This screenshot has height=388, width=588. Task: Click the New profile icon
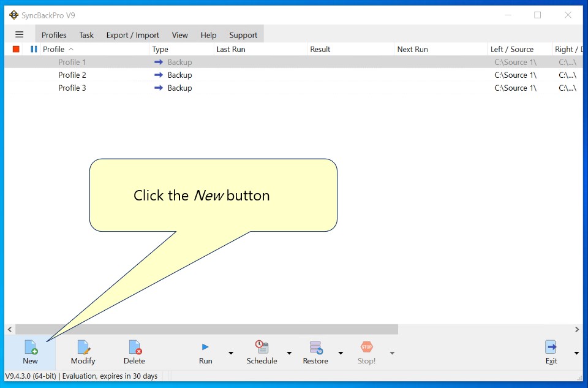coord(30,348)
